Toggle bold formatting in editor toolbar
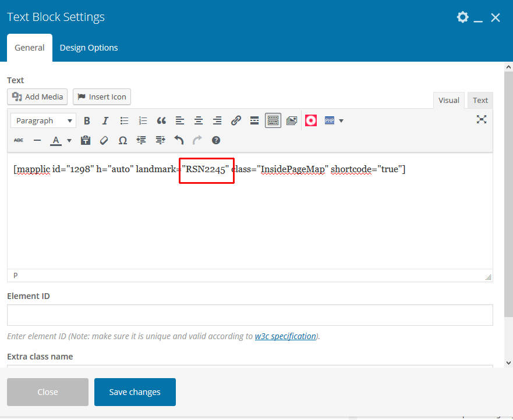The height and width of the screenshot is (420, 513). pyautogui.click(x=87, y=121)
